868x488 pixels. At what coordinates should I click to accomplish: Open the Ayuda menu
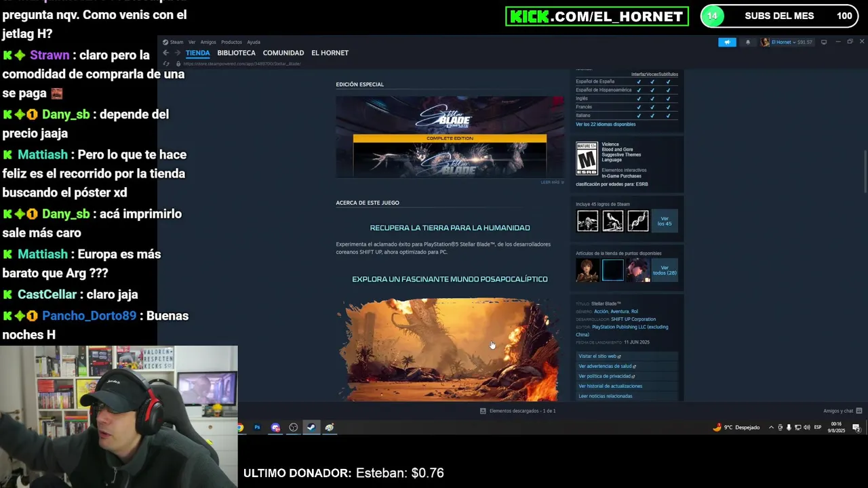click(x=254, y=42)
